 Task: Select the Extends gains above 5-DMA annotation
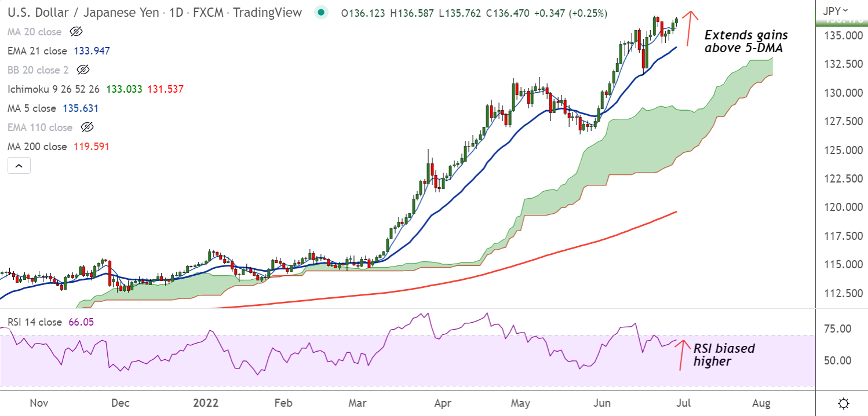coord(746,42)
